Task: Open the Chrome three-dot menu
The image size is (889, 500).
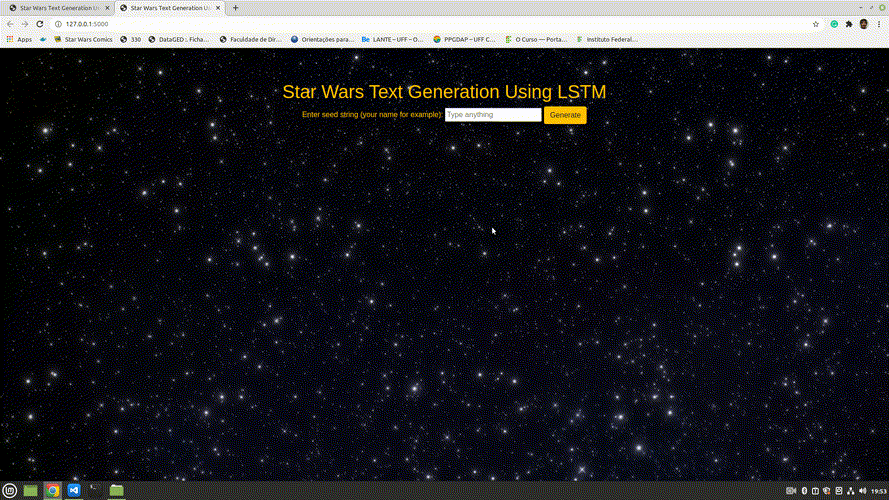Action: (879, 24)
